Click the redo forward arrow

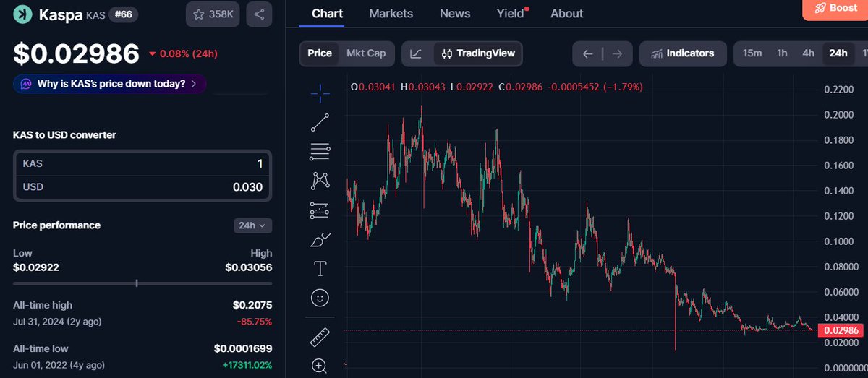click(x=617, y=53)
